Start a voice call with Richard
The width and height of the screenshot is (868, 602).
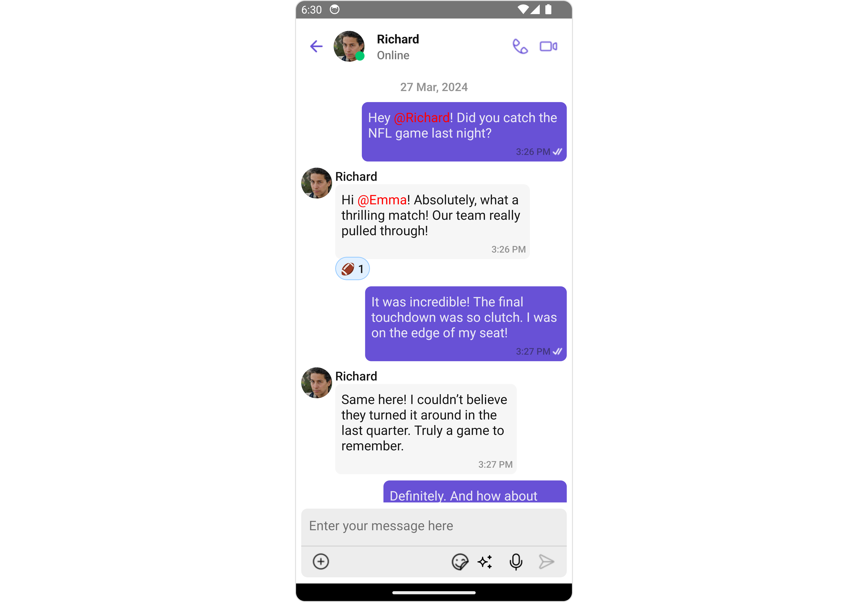coord(520,46)
